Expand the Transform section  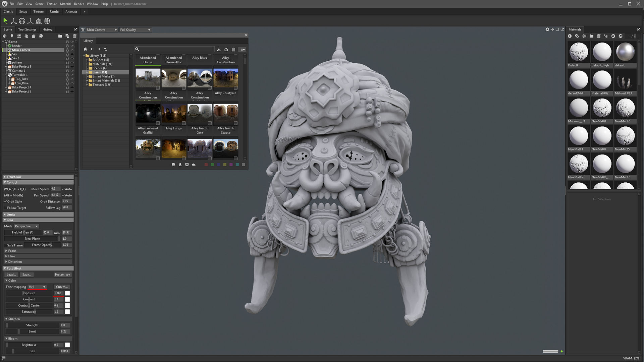click(x=38, y=177)
